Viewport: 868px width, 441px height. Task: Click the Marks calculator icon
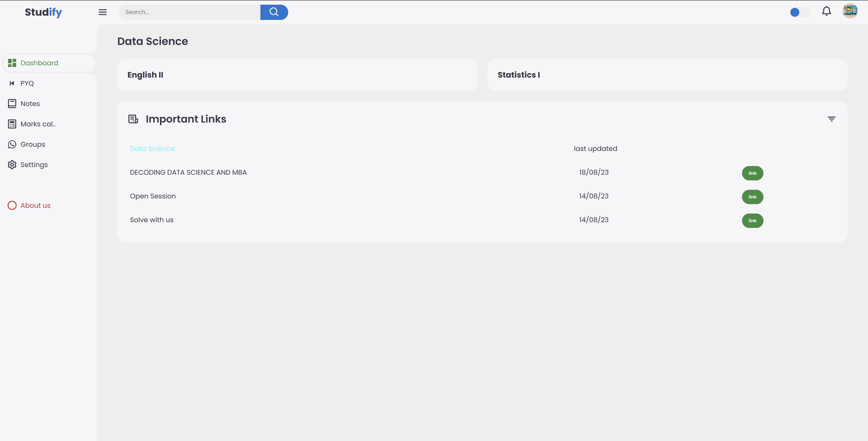12,124
